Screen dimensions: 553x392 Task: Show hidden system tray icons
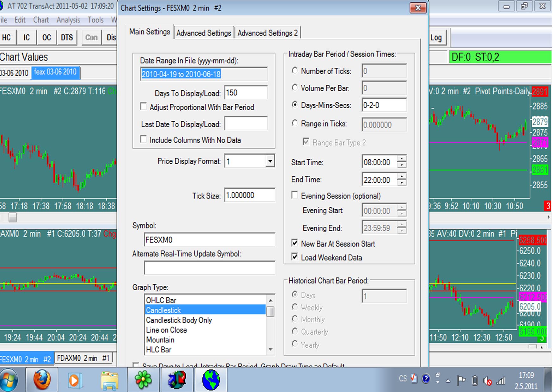coord(448,381)
